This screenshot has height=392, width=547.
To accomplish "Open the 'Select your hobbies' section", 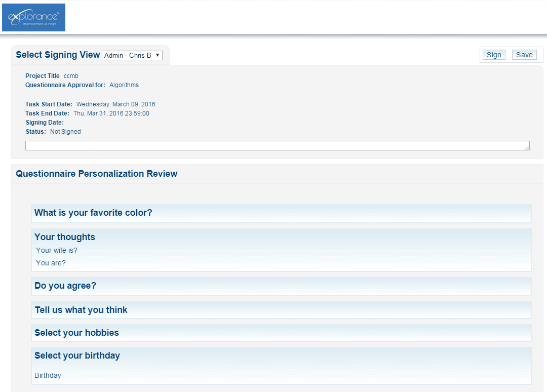I will click(76, 333).
